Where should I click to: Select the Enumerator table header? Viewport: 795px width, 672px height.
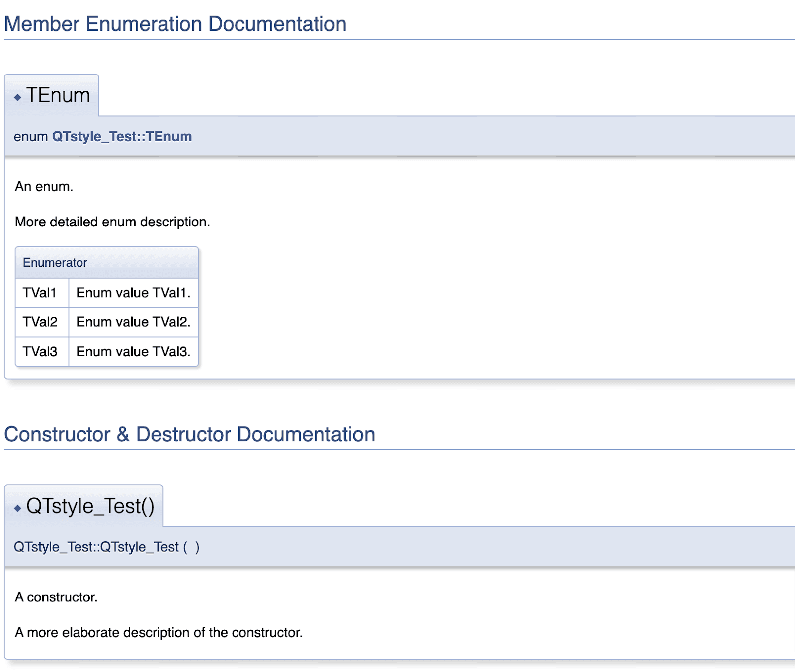(55, 262)
